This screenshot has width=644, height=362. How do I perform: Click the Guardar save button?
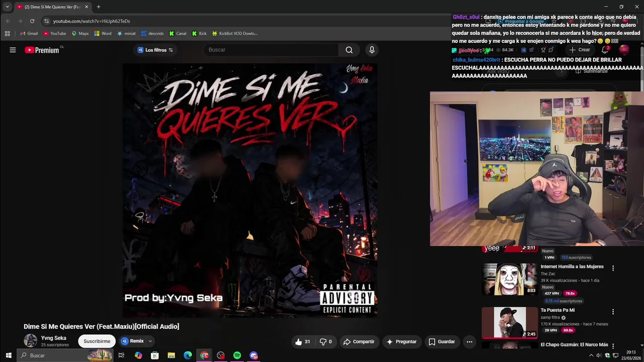point(442,342)
